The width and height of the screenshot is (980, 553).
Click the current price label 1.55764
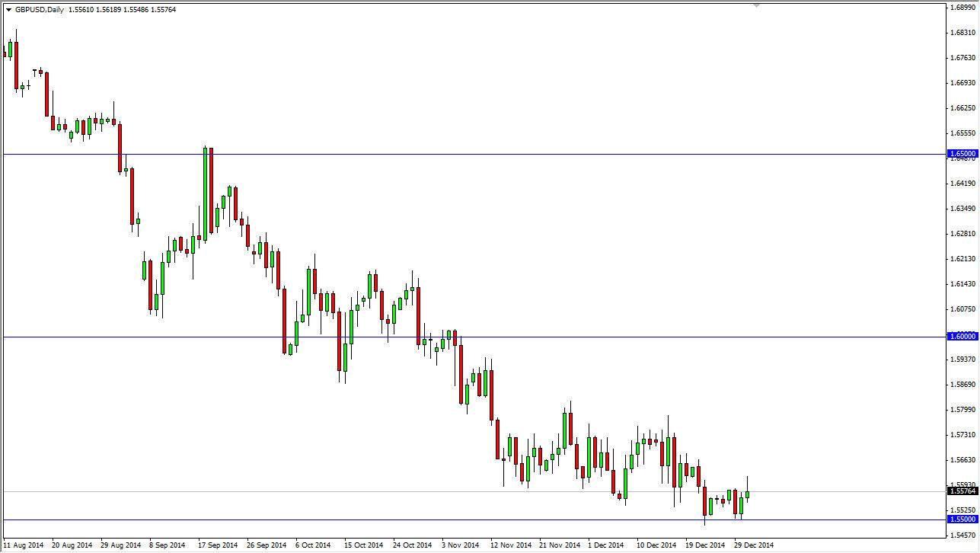pyautogui.click(x=963, y=491)
